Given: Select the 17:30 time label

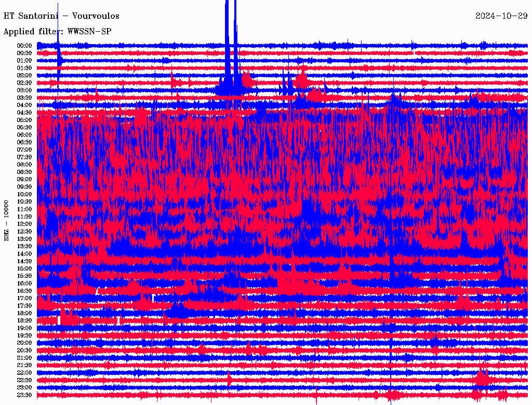Looking at the screenshot, I should (24, 306).
